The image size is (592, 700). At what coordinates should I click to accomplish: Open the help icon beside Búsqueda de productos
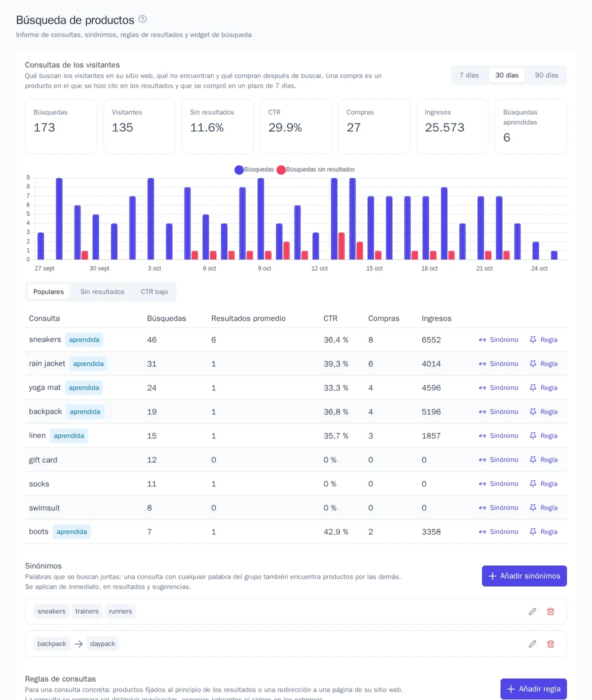pyautogui.click(x=142, y=19)
